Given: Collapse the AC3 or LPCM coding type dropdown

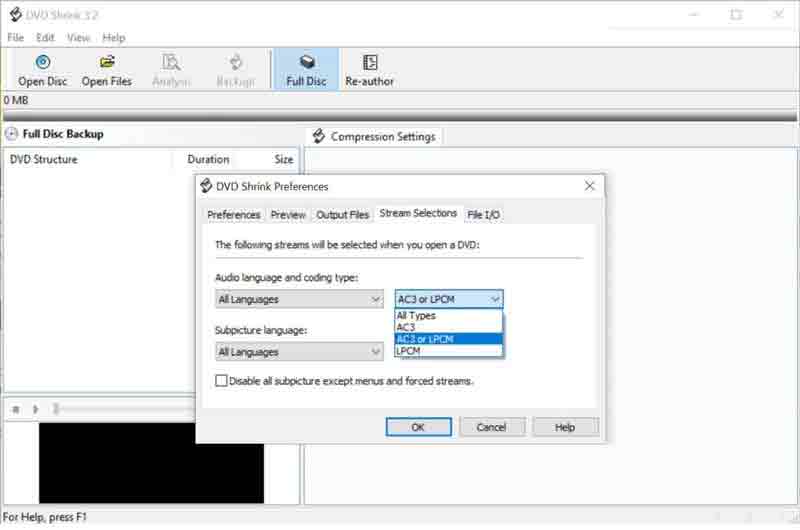Looking at the screenshot, I should pos(449,299).
